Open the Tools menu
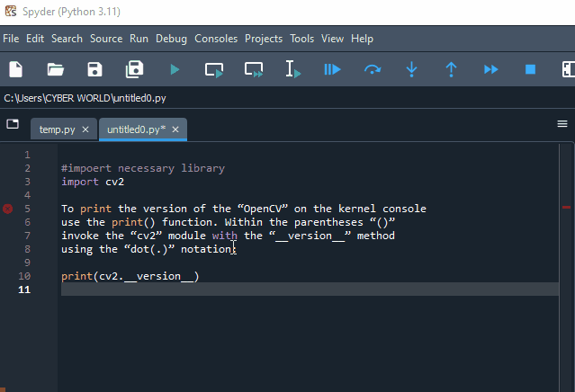 (x=301, y=39)
